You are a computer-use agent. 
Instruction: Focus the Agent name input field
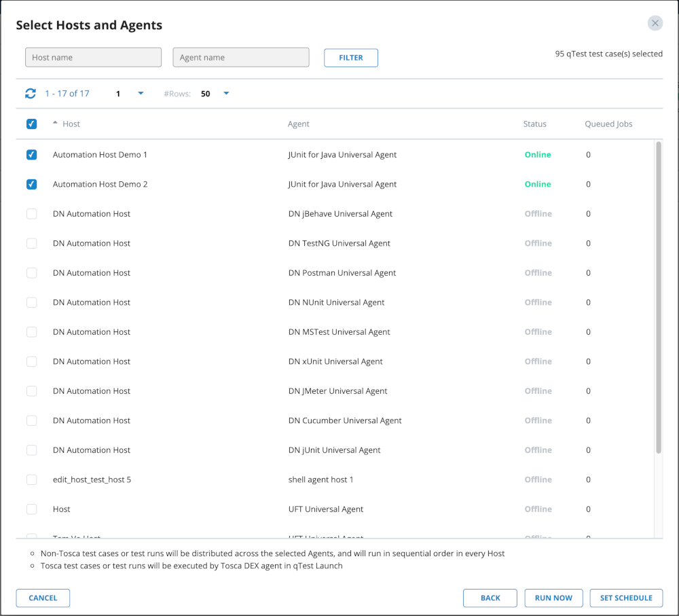coord(241,58)
